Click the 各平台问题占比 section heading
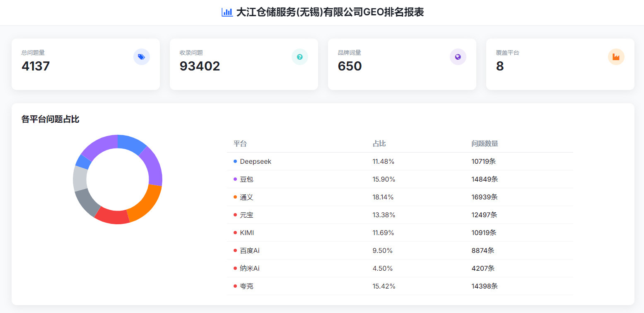This screenshot has height=313, width=644. click(x=50, y=119)
